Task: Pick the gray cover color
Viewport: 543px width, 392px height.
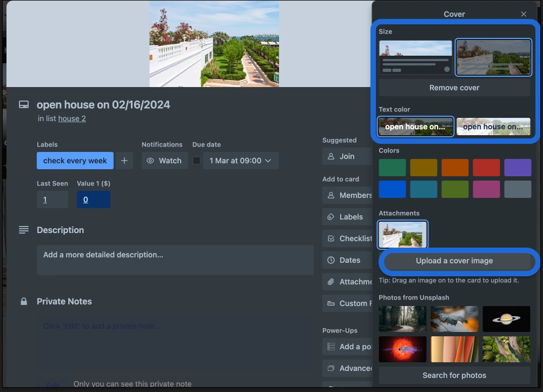Action: (x=518, y=189)
